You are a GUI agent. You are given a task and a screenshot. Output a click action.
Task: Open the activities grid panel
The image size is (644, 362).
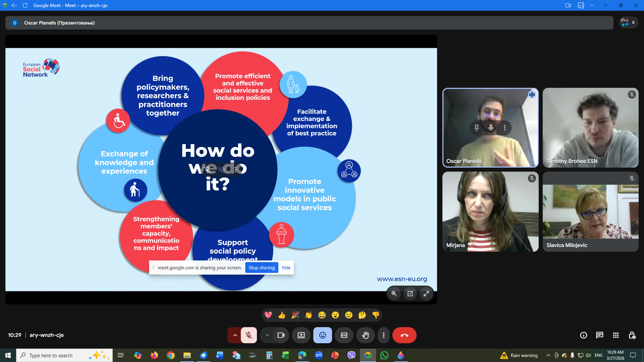click(615, 335)
